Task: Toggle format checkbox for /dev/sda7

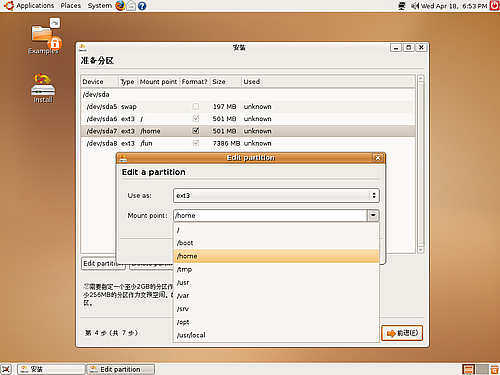Action: [196, 131]
